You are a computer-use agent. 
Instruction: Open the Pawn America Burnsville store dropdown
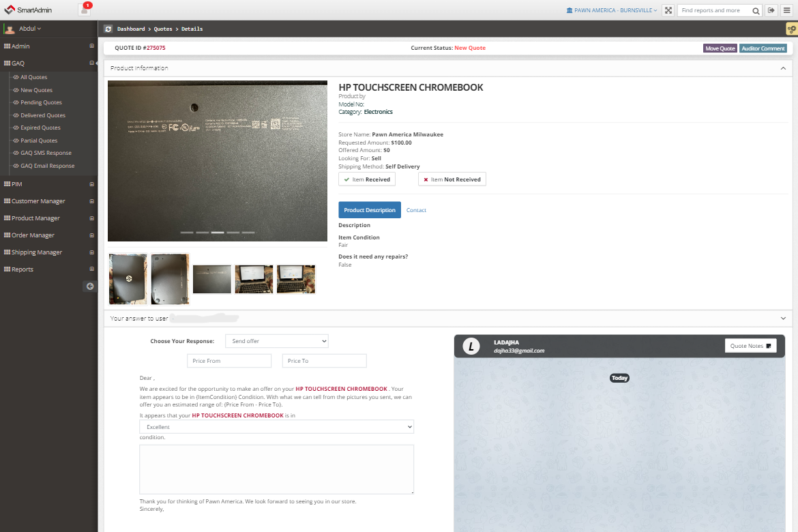[611, 10]
